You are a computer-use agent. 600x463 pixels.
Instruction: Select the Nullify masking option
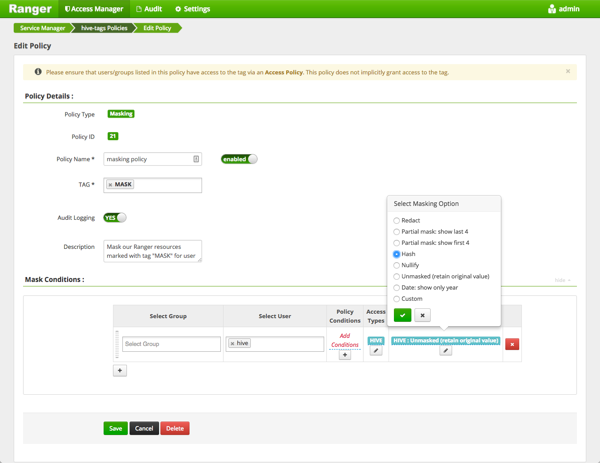pyautogui.click(x=396, y=265)
